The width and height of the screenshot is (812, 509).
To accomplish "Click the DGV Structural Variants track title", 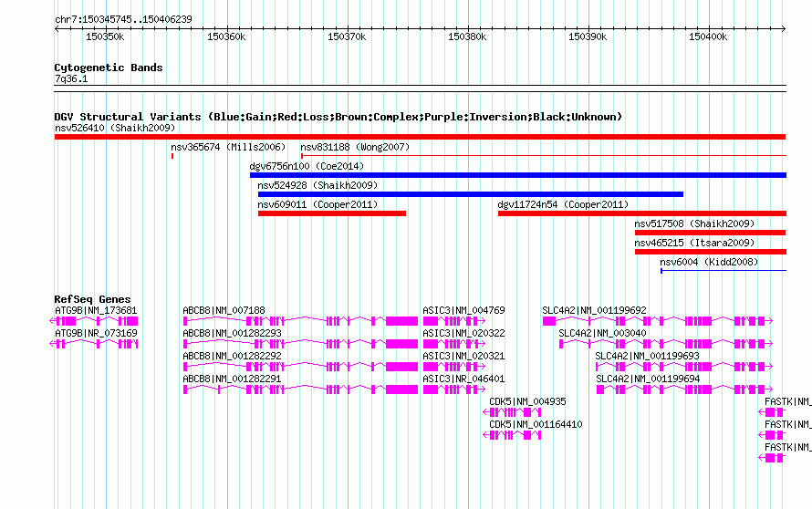I will click(x=338, y=117).
